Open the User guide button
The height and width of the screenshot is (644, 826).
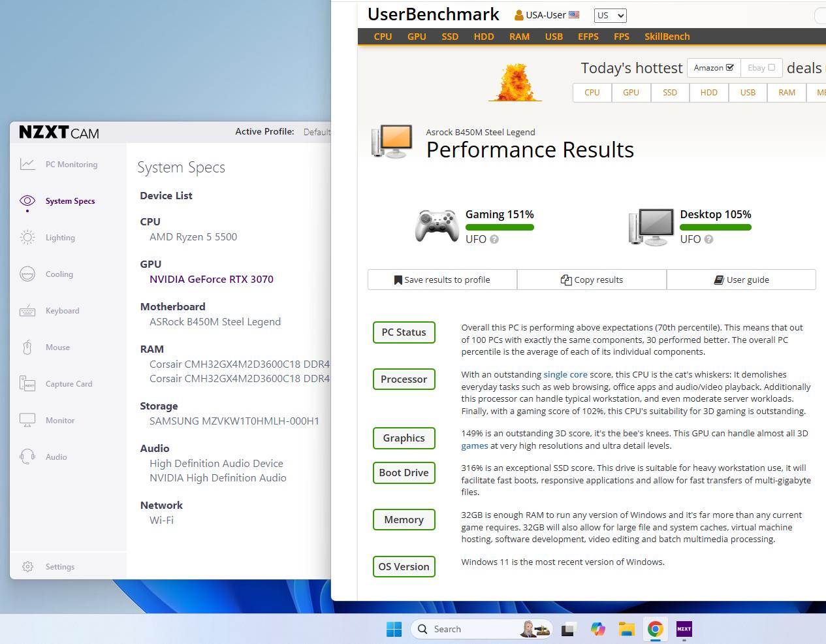tap(741, 280)
